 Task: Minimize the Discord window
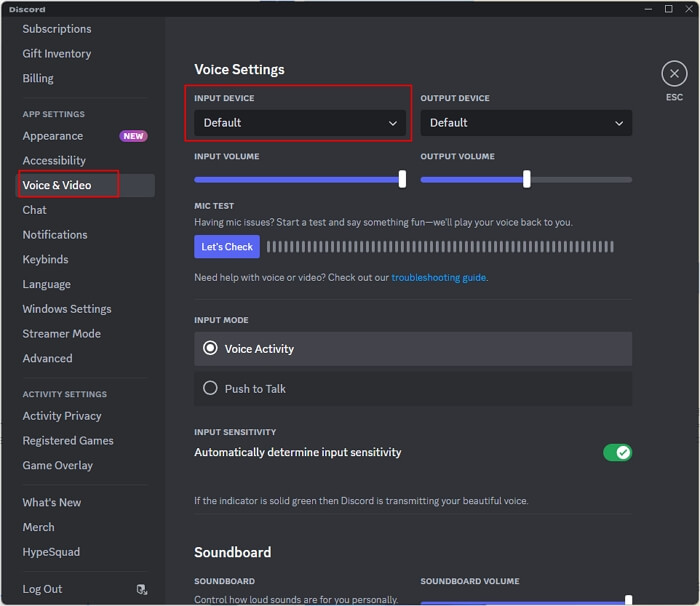[x=648, y=9]
